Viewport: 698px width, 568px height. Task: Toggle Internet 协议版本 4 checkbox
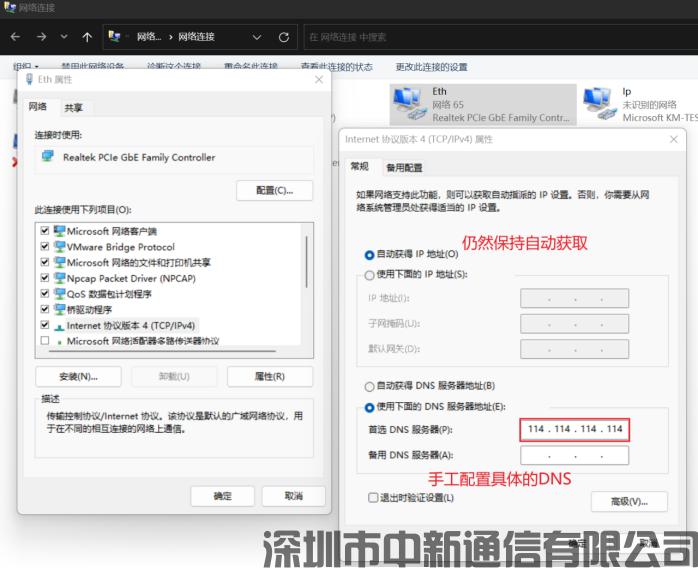[x=45, y=325]
